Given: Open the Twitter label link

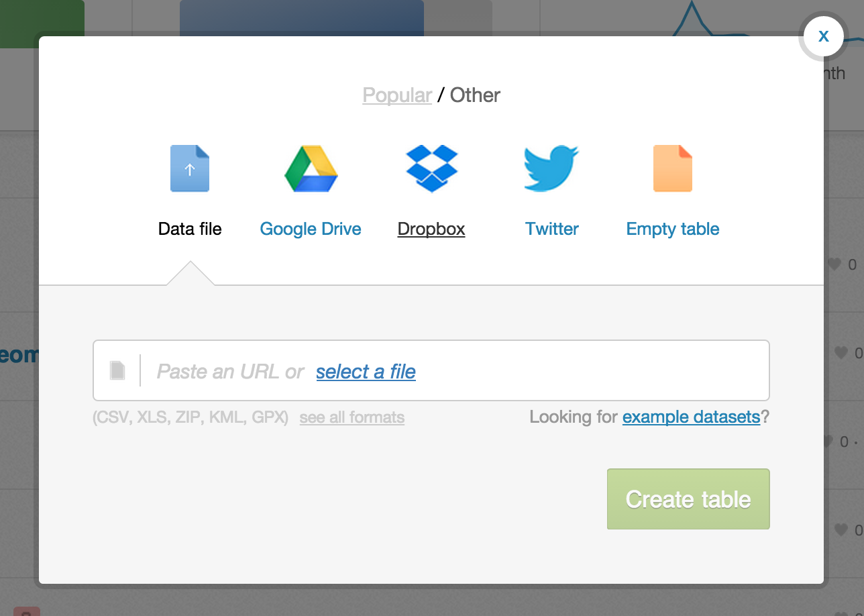Looking at the screenshot, I should 552,229.
